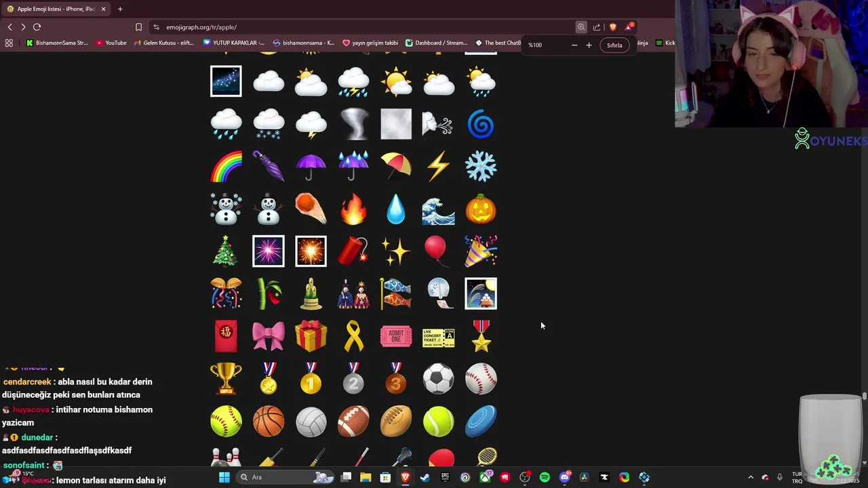Close the Apple Emoji listesi tab

click(103, 9)
